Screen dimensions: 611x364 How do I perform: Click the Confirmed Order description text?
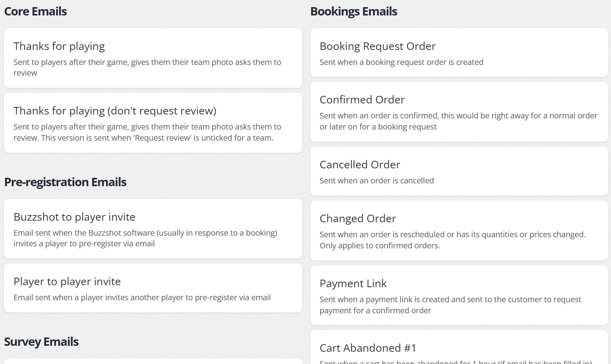pyautogui.click(x=458, y=121)
